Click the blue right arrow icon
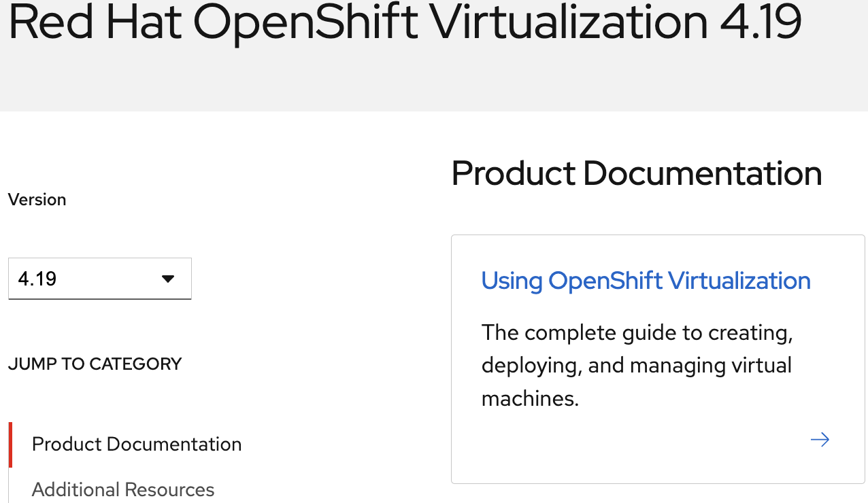The height and width of the screenshot is (503, 868). tap(820, 440)
